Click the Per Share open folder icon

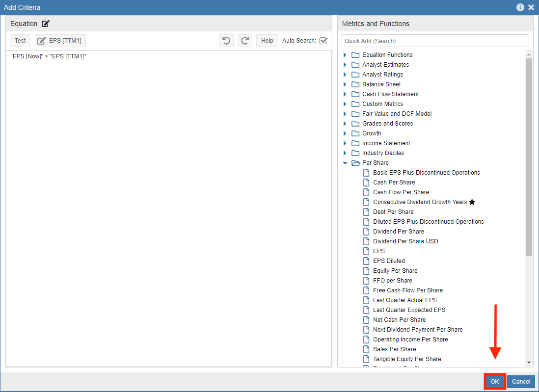356,163
